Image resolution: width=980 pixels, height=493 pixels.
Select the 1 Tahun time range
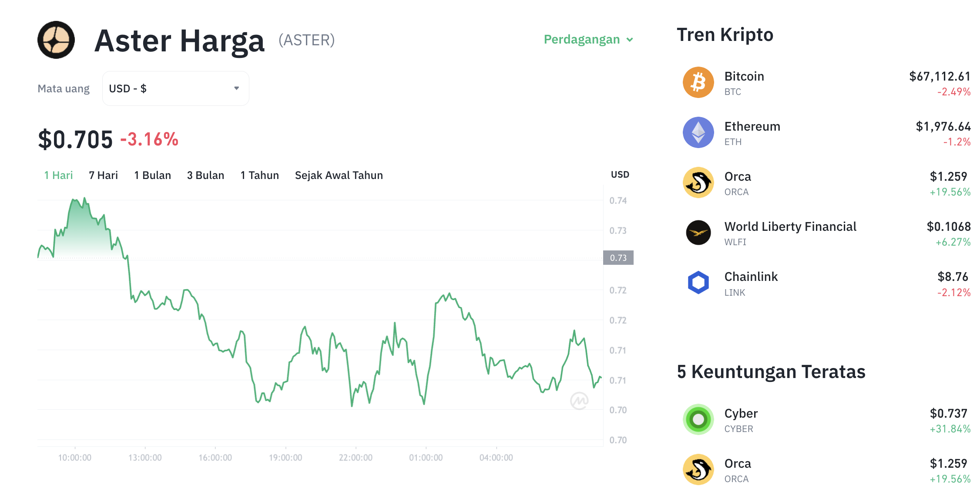(259, 175)
